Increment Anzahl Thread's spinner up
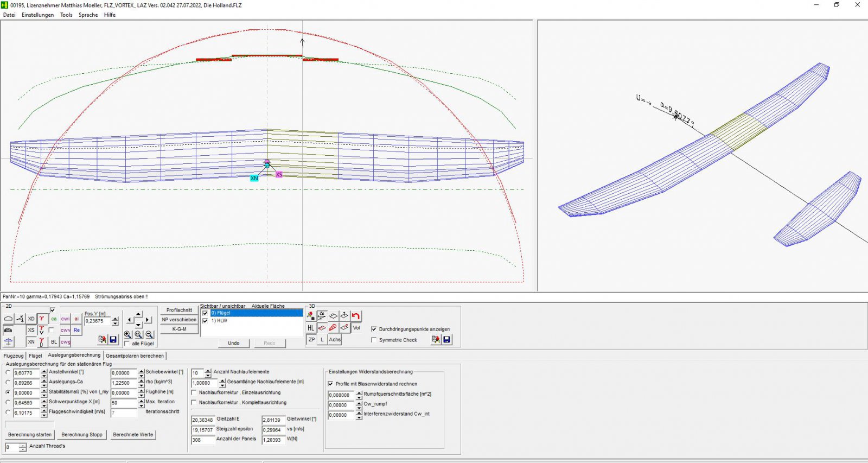The image size is (868, 463). coord(23,445)
